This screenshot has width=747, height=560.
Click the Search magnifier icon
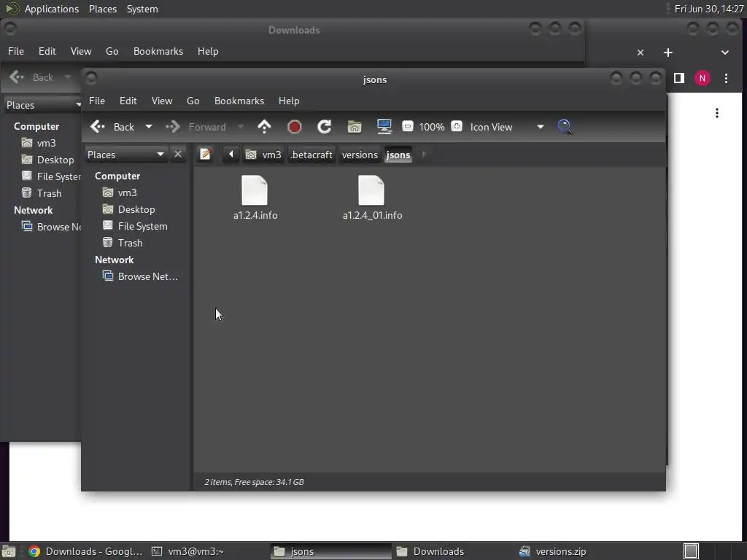point(565,127)
